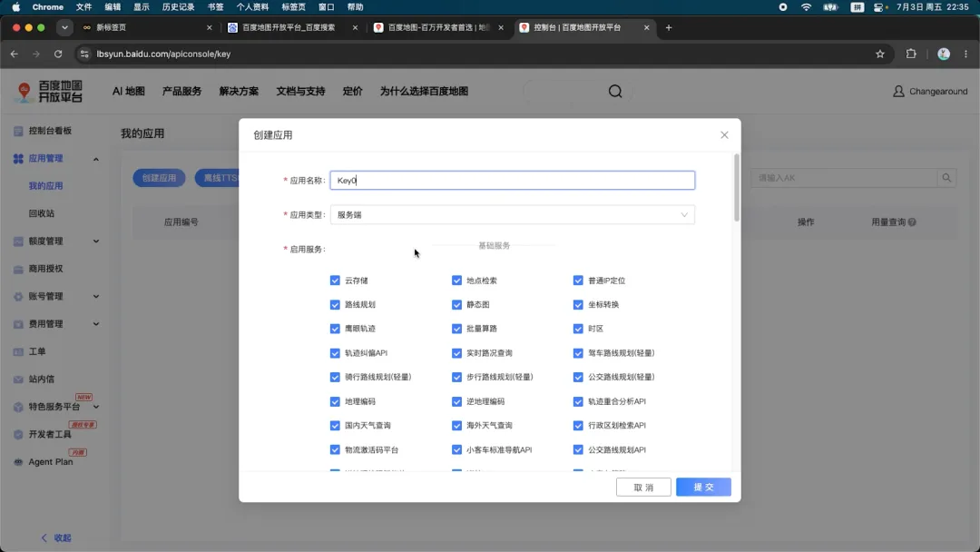Open a new browser tab
Viewport: 980px width, 552px height.
click(669, 27)
